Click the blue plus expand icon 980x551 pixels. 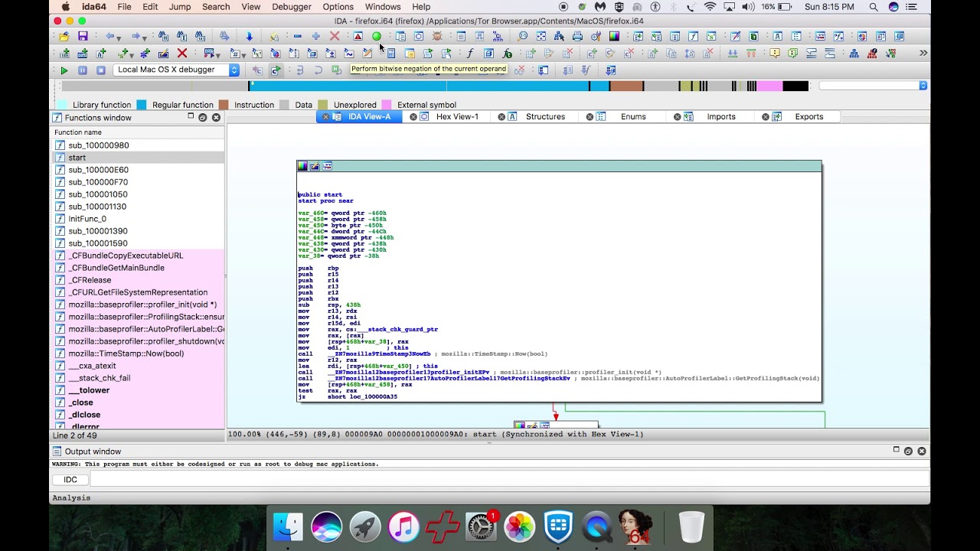[315, 36]
